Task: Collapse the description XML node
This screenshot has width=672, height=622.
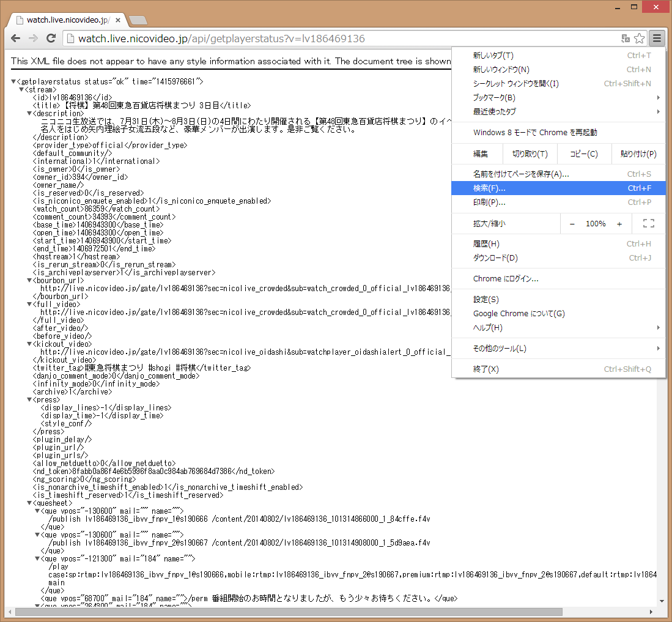Action: 29,114
